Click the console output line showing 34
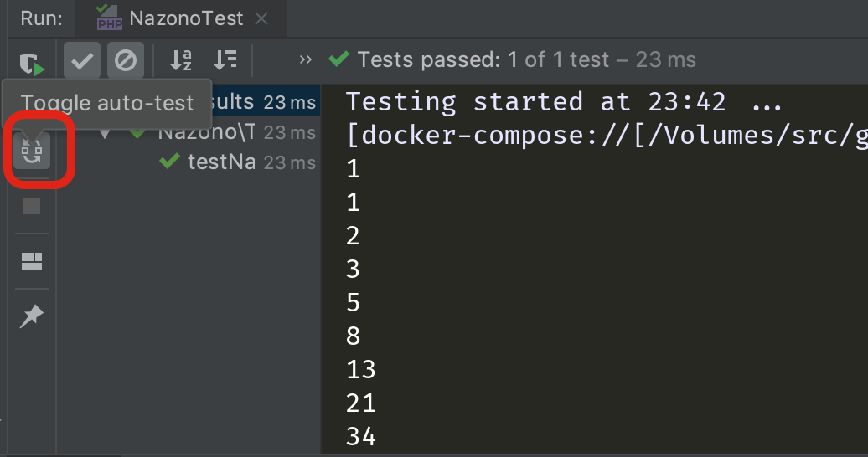The width and height of the screenshot is (868, 457). coord(361,436)
